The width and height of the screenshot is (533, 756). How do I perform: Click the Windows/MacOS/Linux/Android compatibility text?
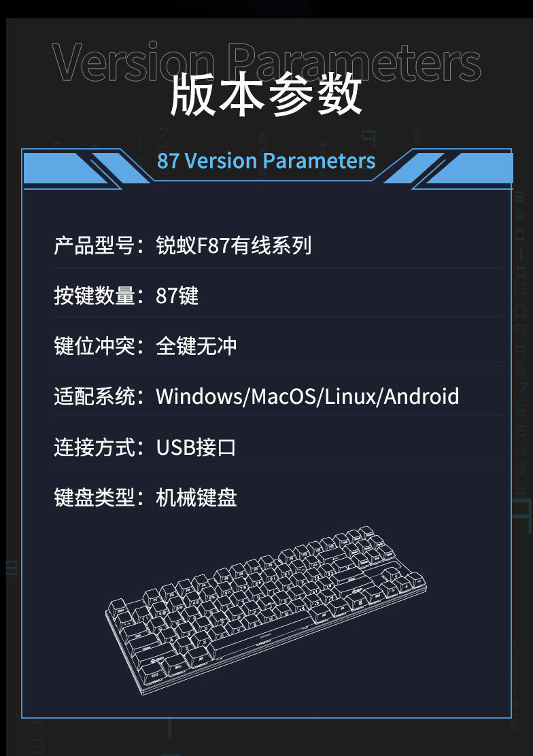[x=307, y=396]
